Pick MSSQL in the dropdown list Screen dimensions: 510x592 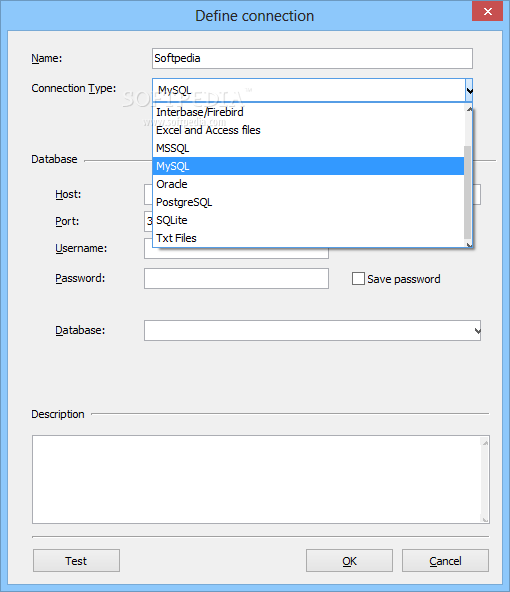(x=308, y=148)
